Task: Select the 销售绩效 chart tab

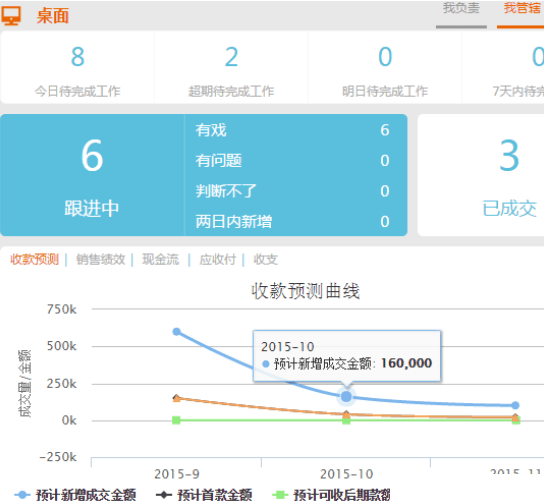Action: [x=101, y=259]
